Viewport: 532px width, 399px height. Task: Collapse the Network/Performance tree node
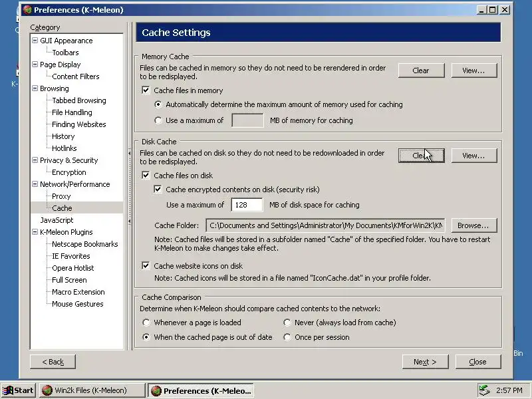tap(35, 184)
